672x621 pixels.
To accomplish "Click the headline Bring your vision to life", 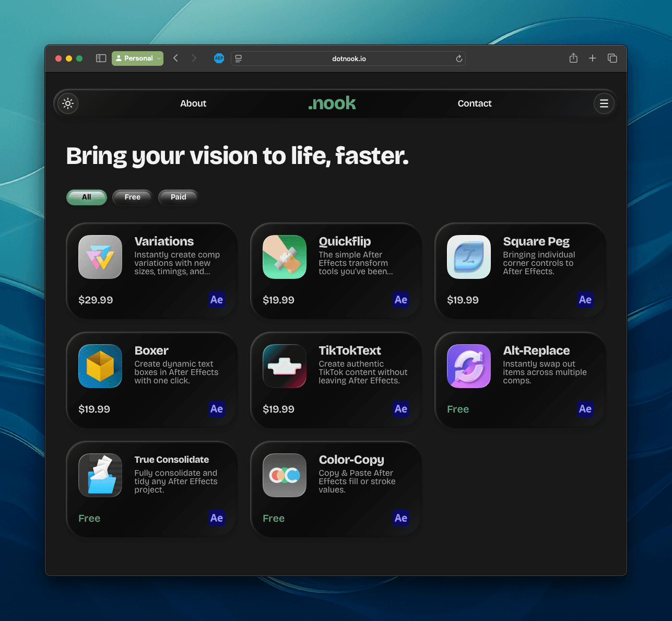I will [238, 156].
